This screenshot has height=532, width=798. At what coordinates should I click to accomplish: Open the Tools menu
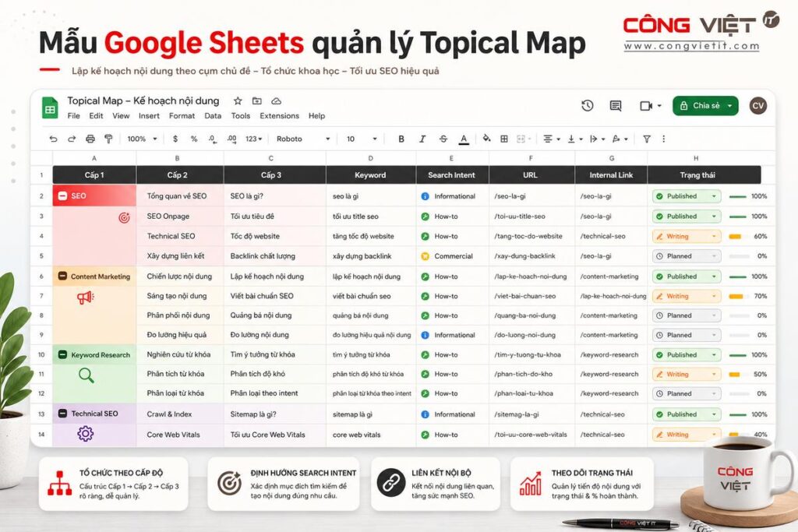point(241,116)
